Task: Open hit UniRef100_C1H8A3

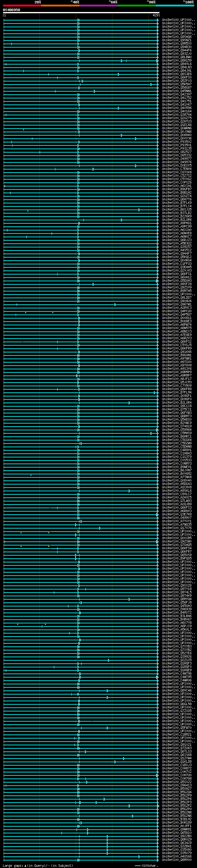Action: click(x=176, y=454)
